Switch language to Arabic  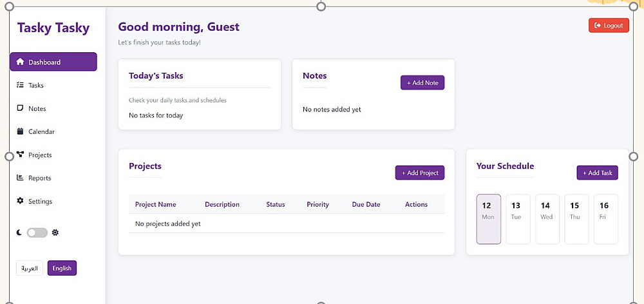(30, 268)
